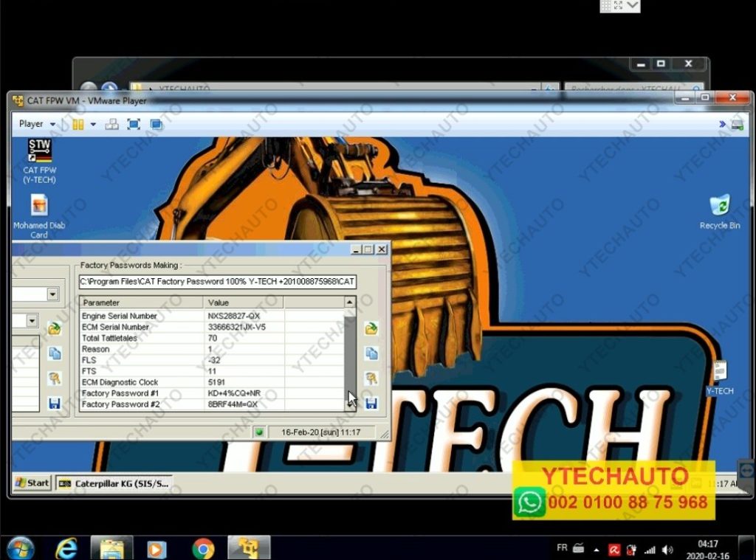This screenshot has width=756, height=560.
Task: Open the Player menu in VMware Player
Action: pyautogui.click(x=37, y=124)
